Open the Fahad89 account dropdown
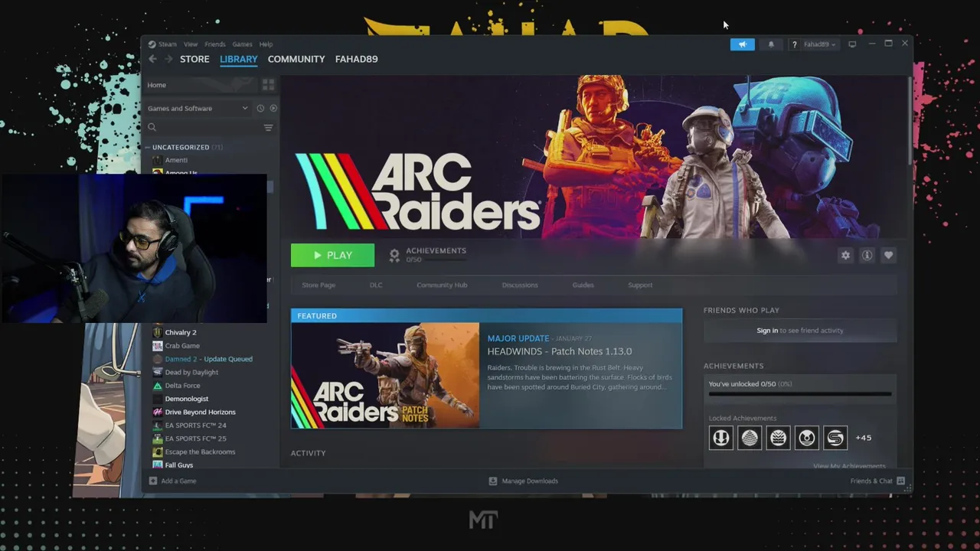The height and width of the screenshot is (551, 980). (819, 44)
